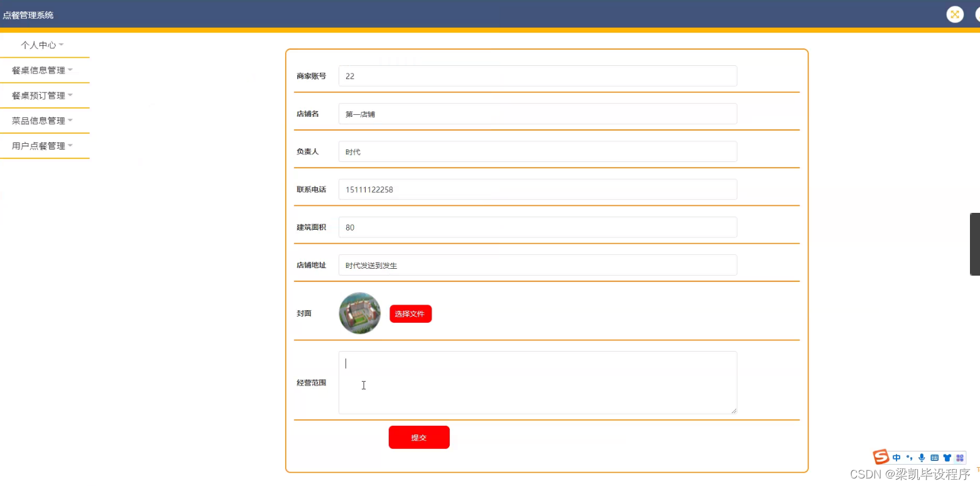Open on-screen keyboard from Sogou toolbar

point(935,457)
